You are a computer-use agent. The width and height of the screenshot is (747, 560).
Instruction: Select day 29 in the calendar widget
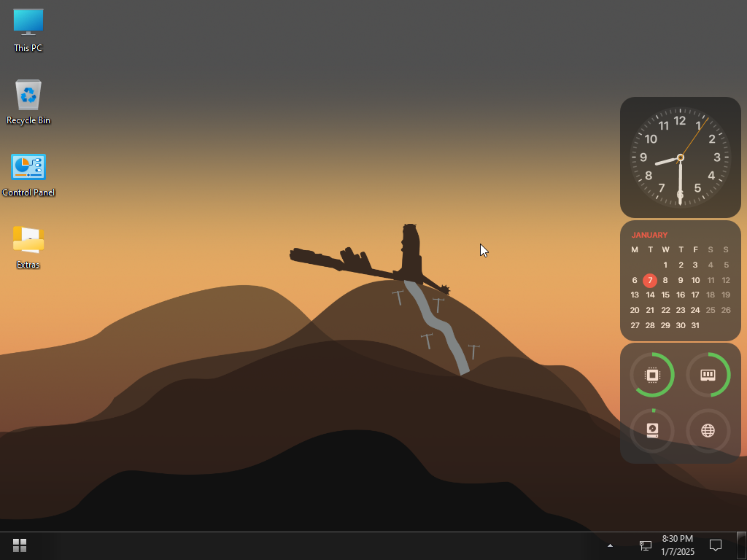665,326
